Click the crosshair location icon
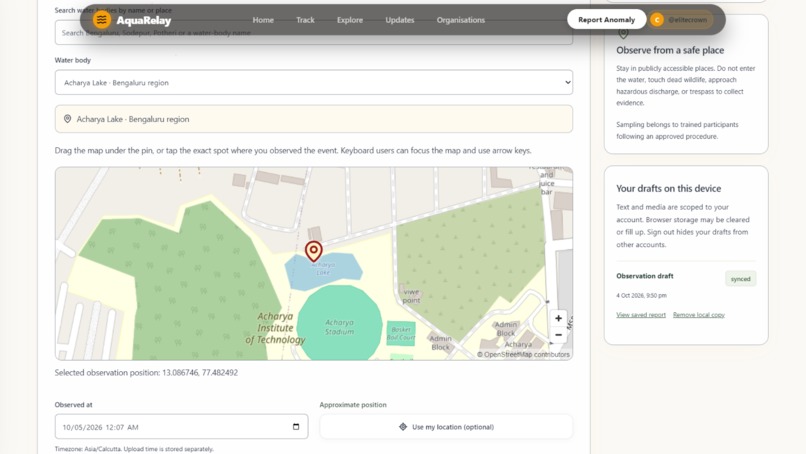 (403, 427)
